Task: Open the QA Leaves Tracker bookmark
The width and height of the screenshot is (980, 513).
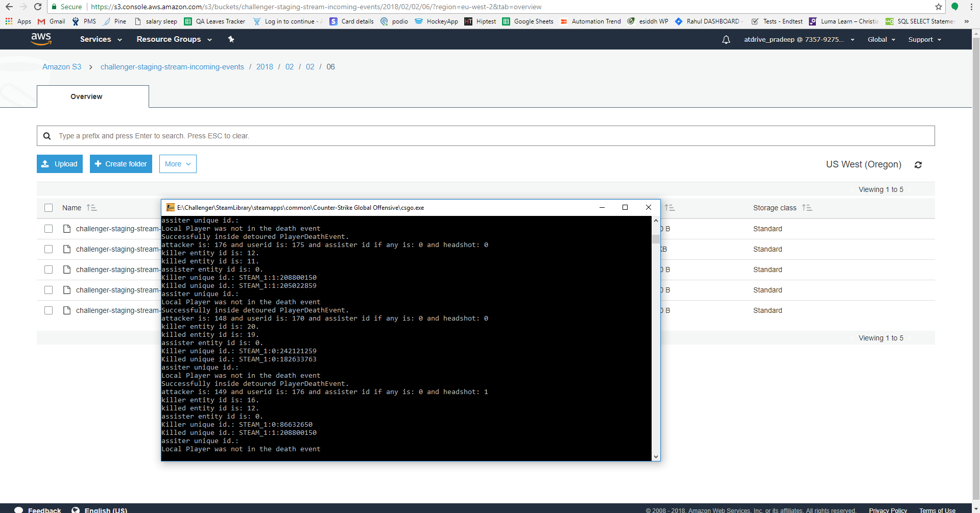Action: pyautogui.click(x=214, y=21)
